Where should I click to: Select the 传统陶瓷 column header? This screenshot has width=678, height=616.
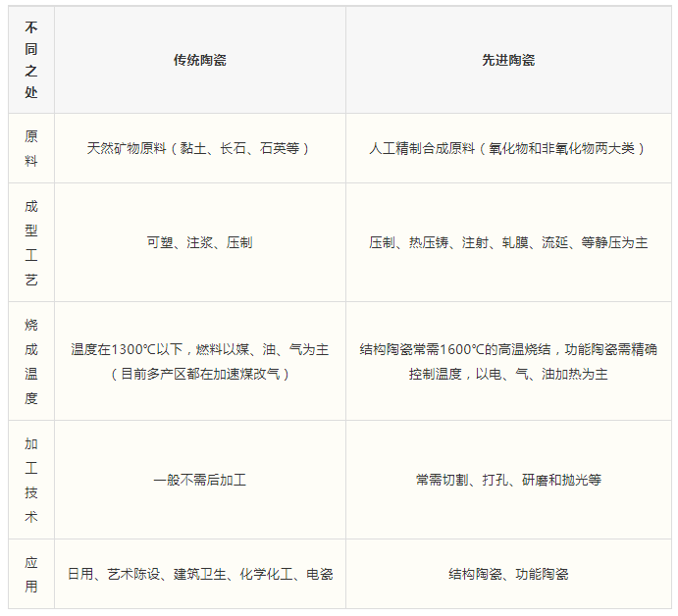click(199, 60)
